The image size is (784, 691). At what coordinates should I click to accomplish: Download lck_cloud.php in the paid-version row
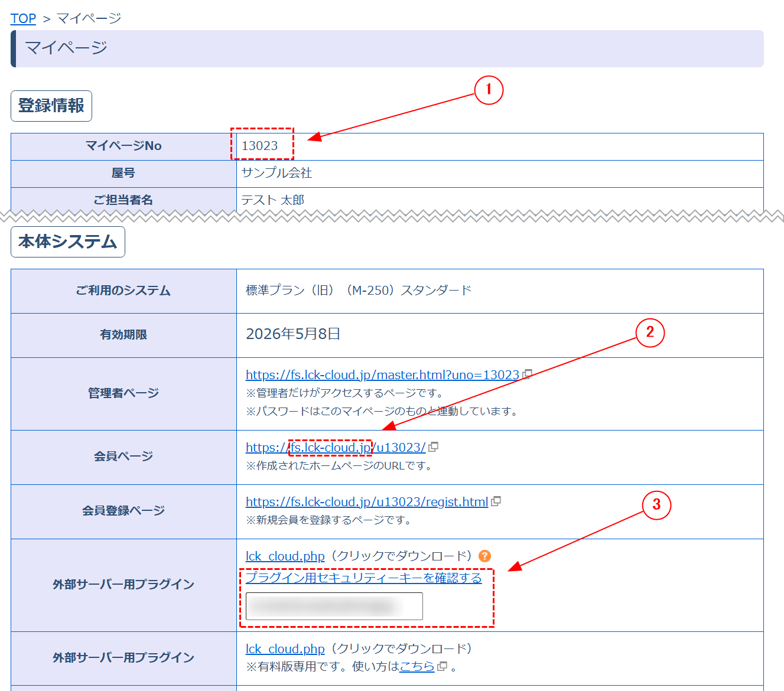285,649
